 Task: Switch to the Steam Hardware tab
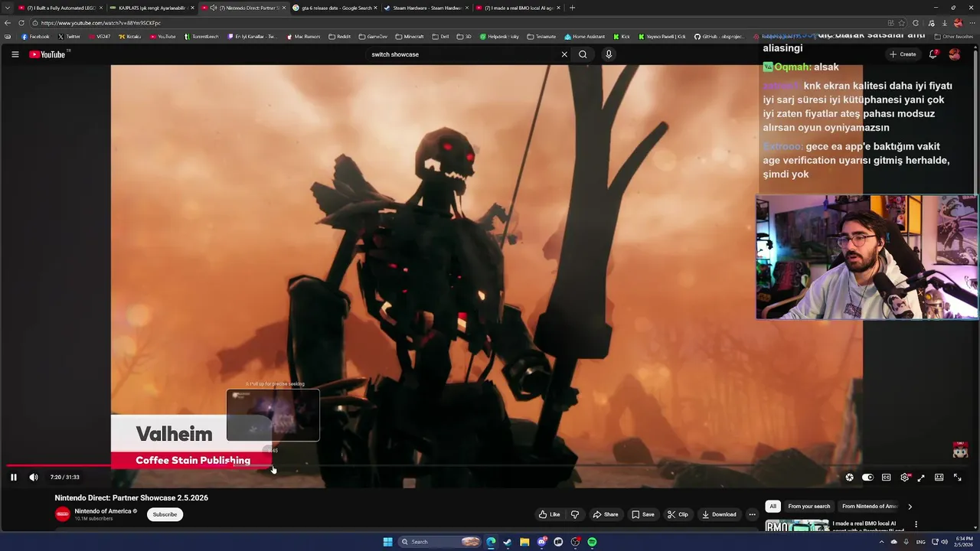(425, 8)
